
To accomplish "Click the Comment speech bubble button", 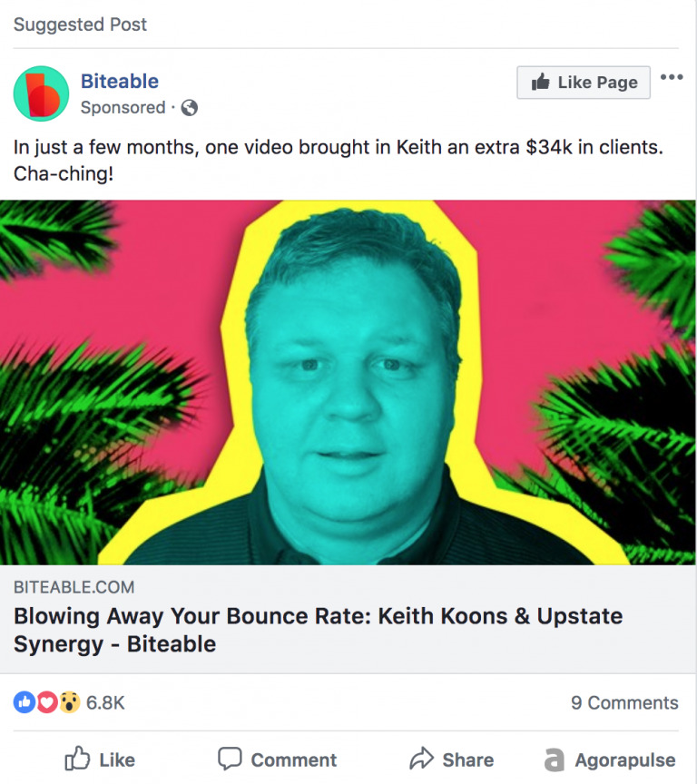I will tap(277, 759).
